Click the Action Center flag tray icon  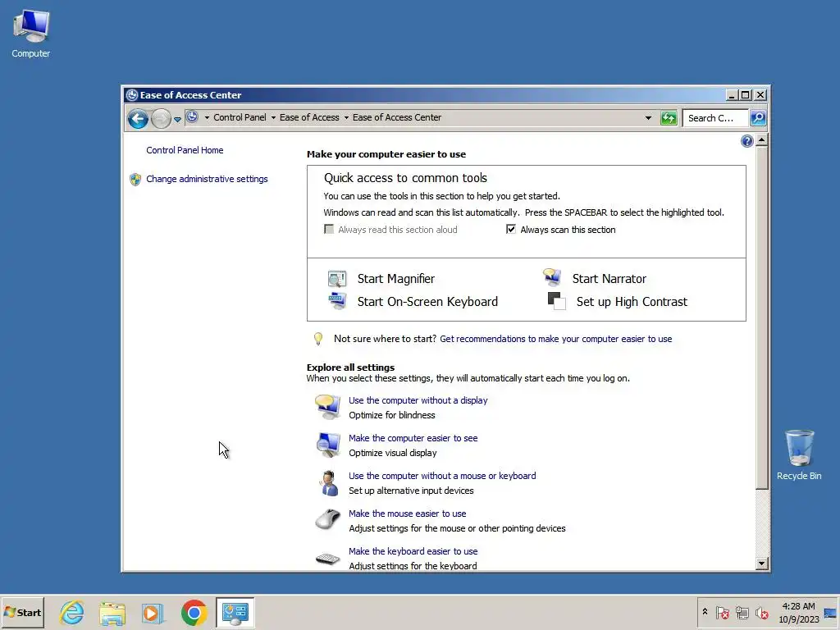coord(722,612)
